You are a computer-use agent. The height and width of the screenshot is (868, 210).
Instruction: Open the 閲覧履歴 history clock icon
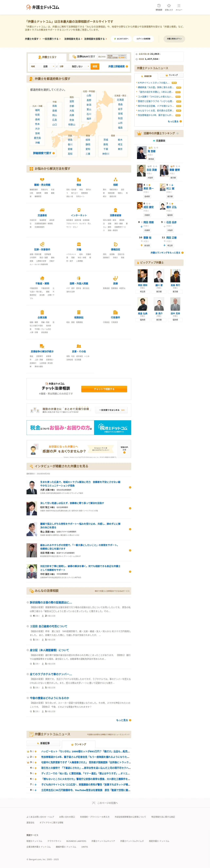(159, 6)
